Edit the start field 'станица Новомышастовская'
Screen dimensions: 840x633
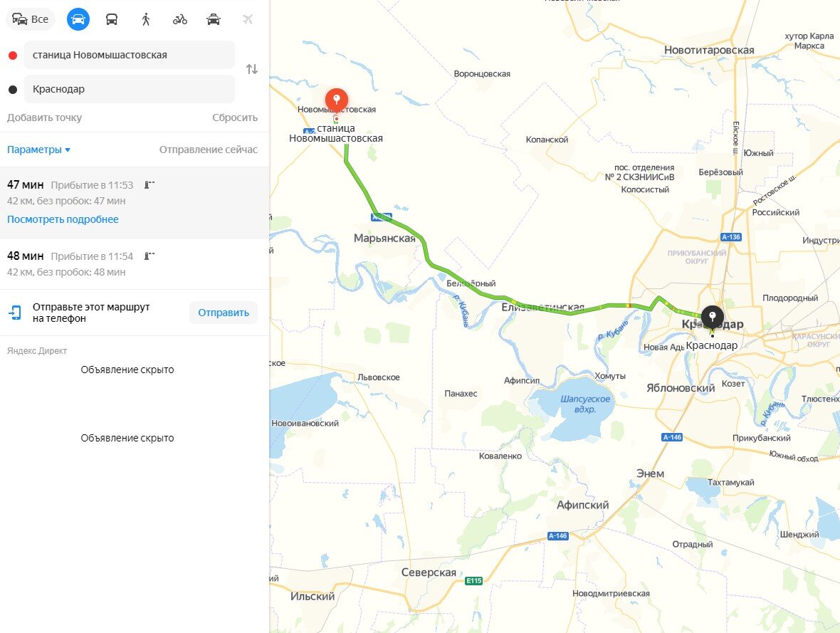[130, 55]
